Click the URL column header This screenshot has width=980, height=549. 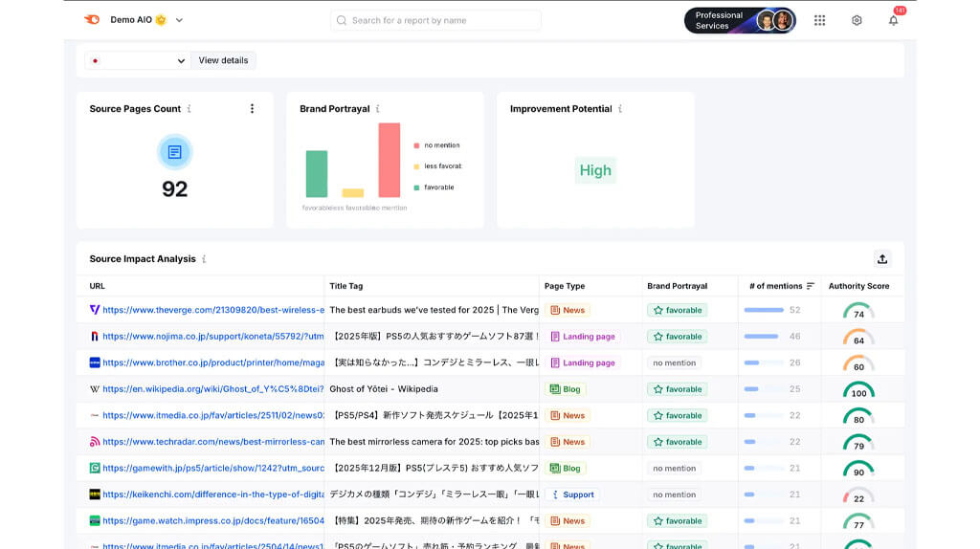click(x=97, y=286)
